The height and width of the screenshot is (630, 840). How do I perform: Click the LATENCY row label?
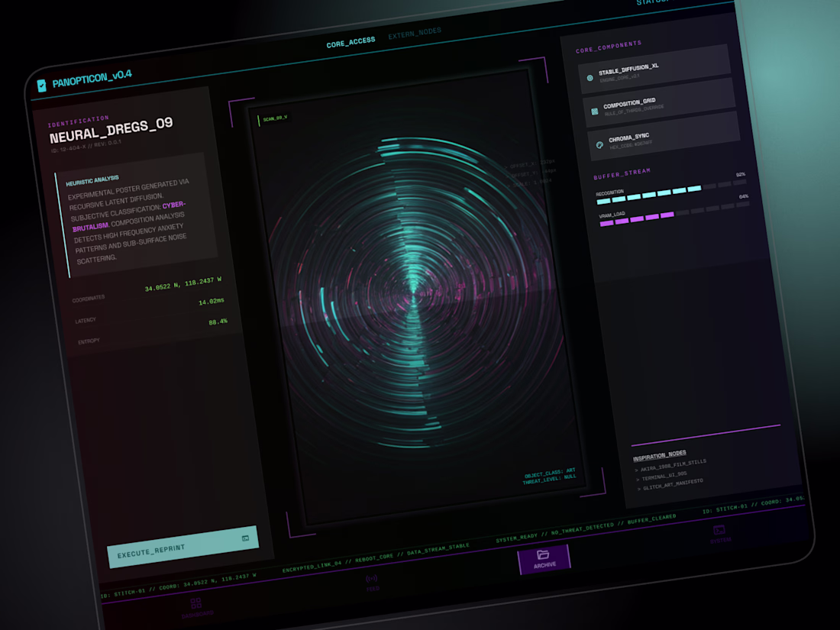point(86,321)
